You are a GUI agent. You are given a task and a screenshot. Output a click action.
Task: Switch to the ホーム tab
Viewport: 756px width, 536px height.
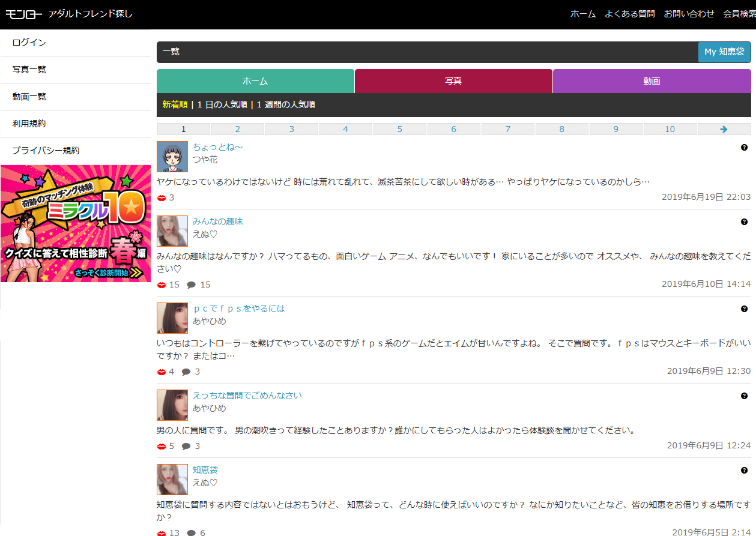[255, 81]
